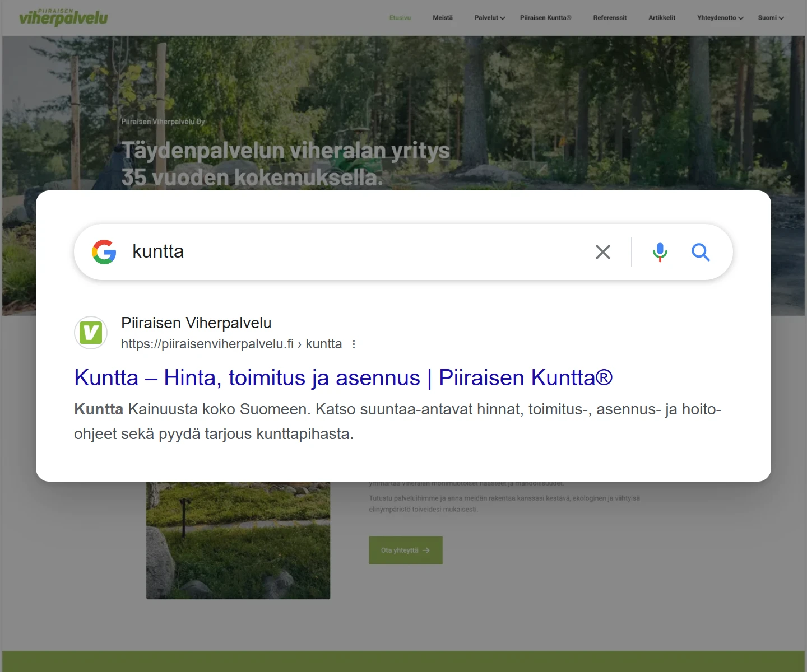Viewport: 807px width, 672px height.
Task: Click the Piiraisen Viherpalvelu favicon in the result
Action: tap(91, 333)
